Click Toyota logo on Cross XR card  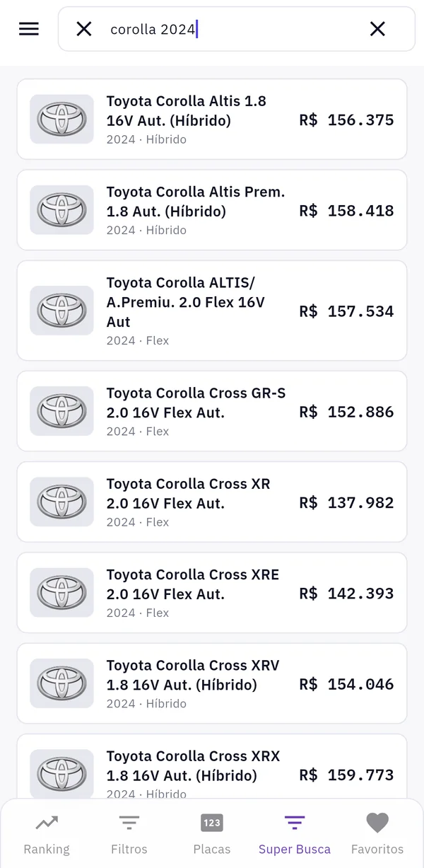click(x=61, y=502)
